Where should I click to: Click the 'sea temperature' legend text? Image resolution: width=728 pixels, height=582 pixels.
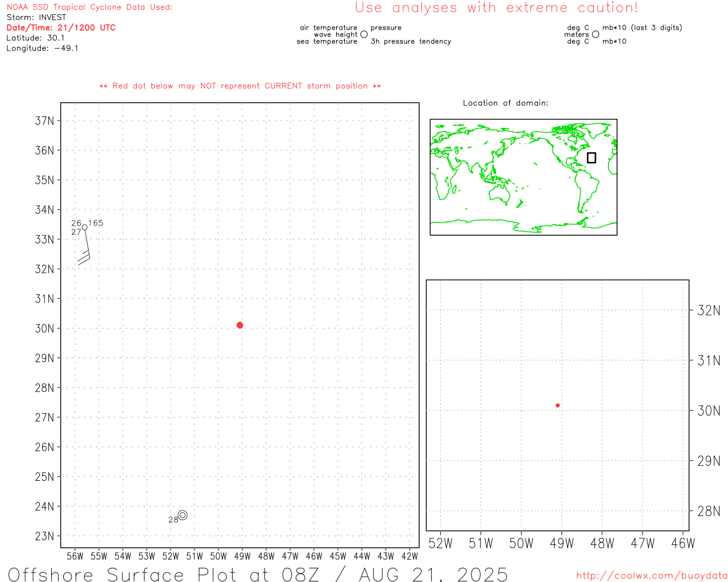pyautogui.click(x=327, y=41)
